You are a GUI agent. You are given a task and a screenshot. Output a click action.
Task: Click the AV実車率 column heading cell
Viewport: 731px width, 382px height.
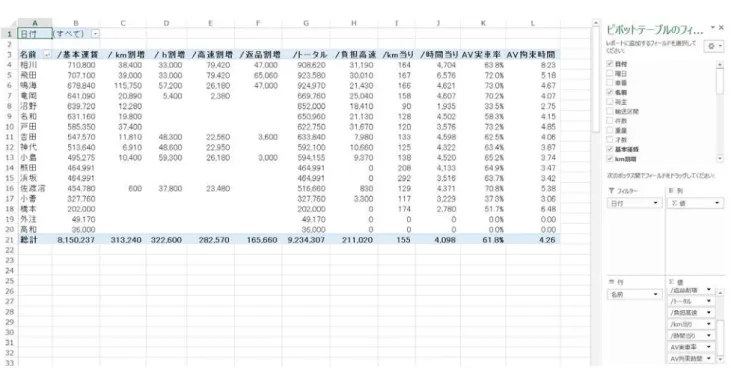[483, 55]
